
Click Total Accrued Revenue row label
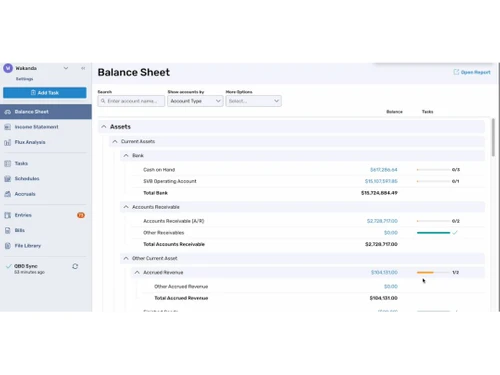pos(181,298)
